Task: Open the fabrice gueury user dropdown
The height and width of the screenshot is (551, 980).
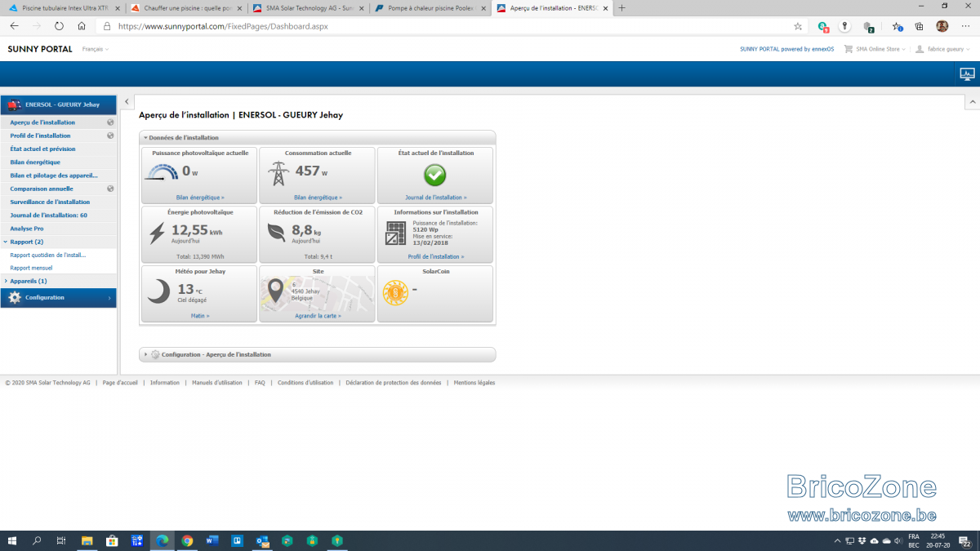Action: click(948, 49)
